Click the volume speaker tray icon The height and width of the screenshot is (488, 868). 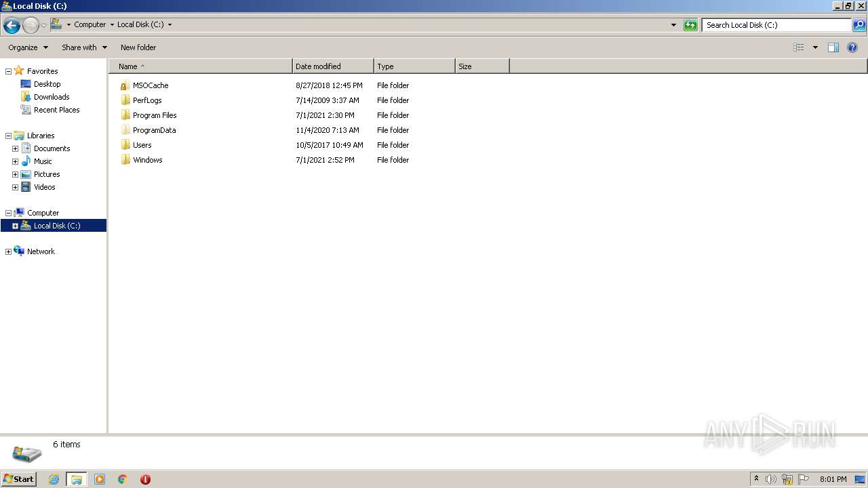click(771, 479)
